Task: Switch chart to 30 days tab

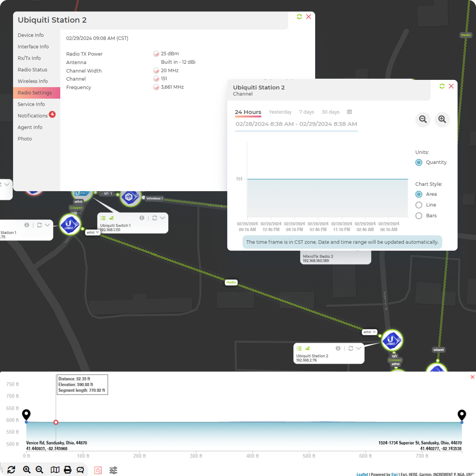Action: [x=330, y=112]
